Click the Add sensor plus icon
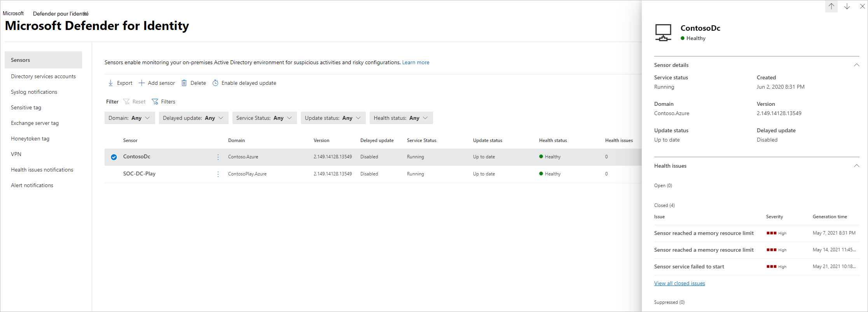 tap(142, 83)
